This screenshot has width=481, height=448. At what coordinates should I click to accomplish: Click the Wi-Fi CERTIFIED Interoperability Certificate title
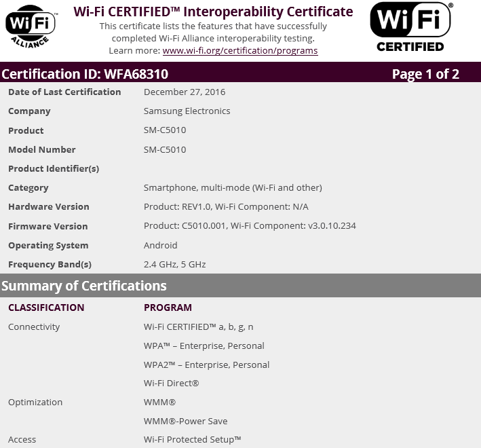click(213, 12)
